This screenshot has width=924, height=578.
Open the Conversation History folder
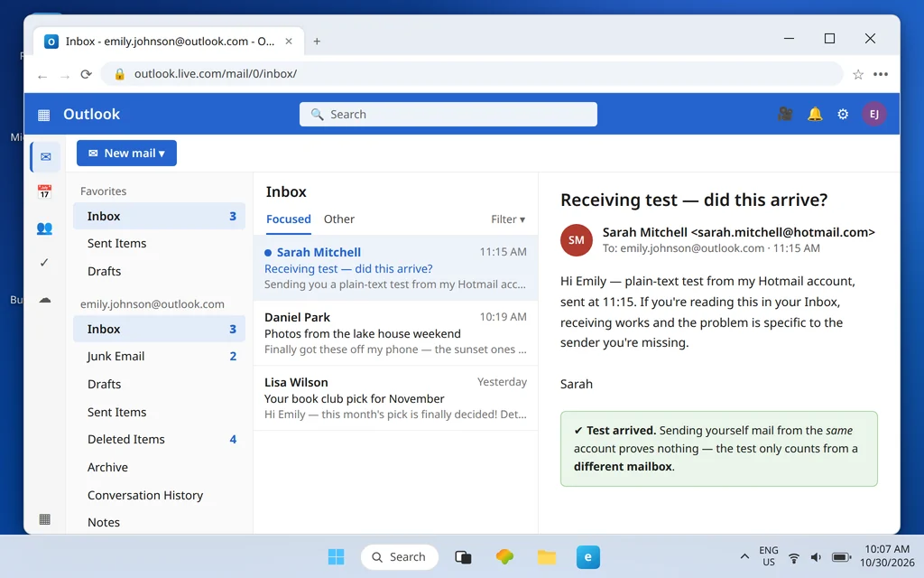click(159, 496)
